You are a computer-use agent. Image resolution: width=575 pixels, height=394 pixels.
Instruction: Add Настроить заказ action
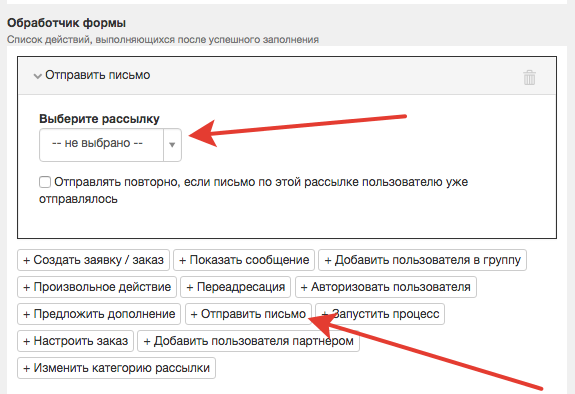click(75, 341)
